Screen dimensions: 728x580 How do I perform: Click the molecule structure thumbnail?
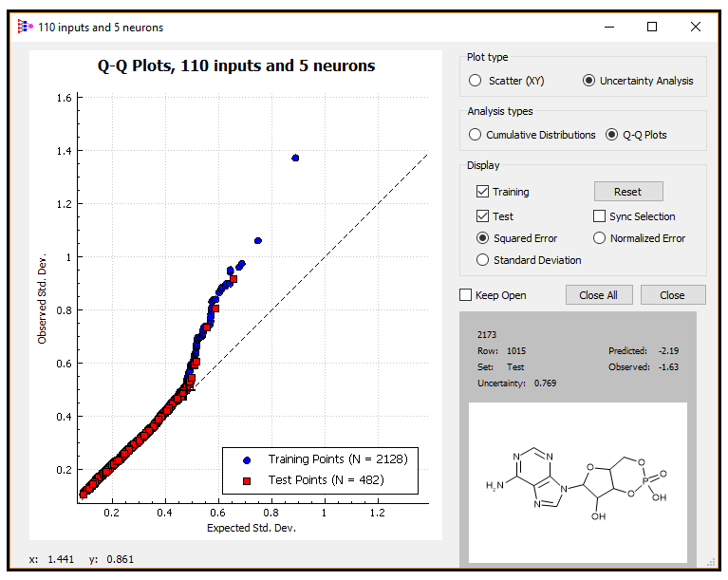pos(578,482)
